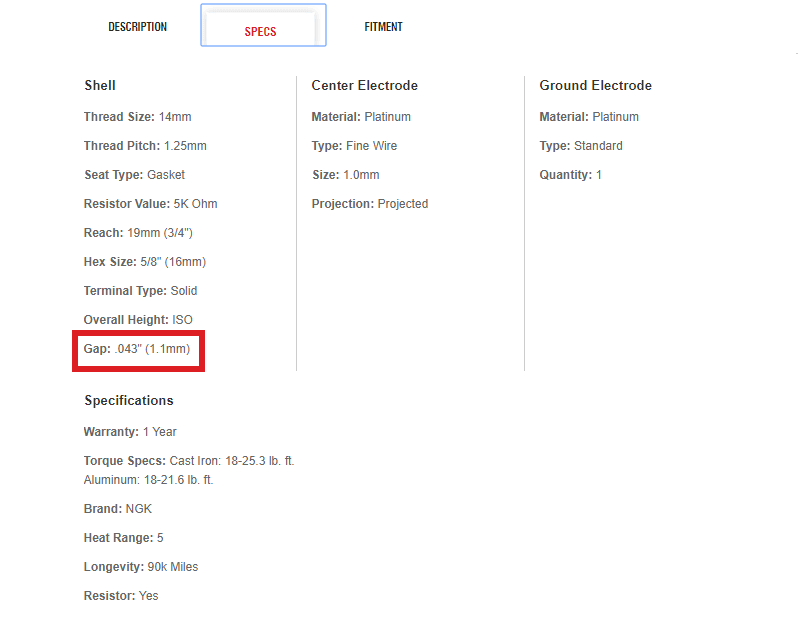Switch to the Description tab

137,27
